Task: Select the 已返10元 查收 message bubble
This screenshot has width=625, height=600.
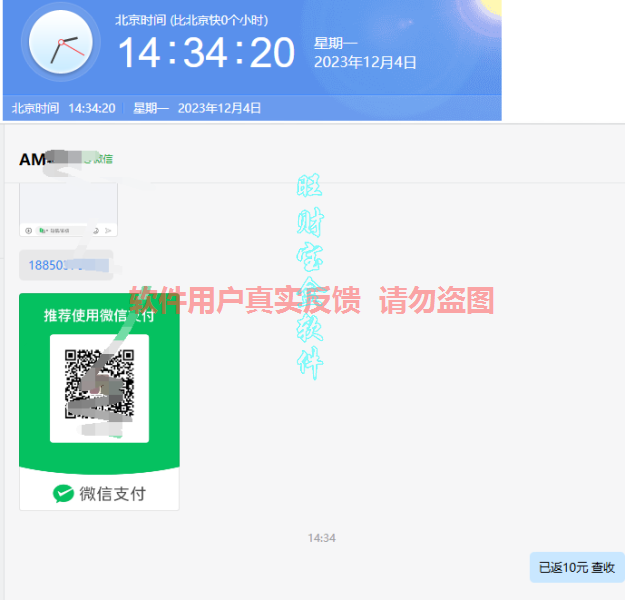Action: tap(576, 567)
